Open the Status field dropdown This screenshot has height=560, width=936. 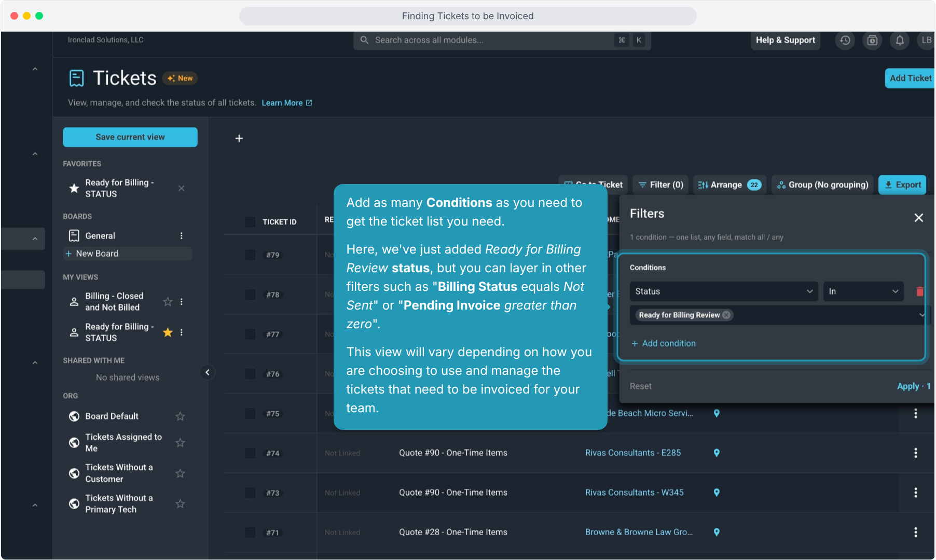tap(724, 291)
